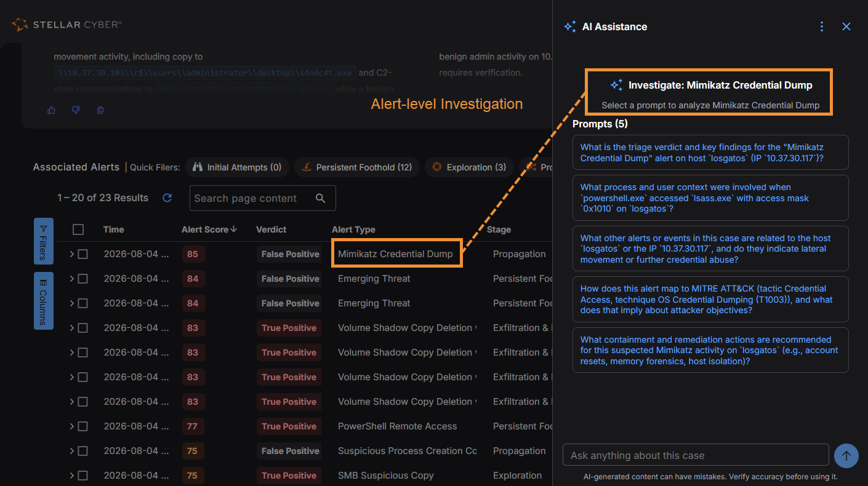The width and height of the screenshot is (868, 486).
Task: Click the Suspicious Process Creation alert type
Action: pyautogui.click(x=407, y=451)
